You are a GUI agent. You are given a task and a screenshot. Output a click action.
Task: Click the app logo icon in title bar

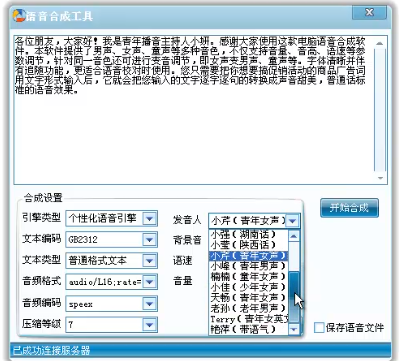19,15
